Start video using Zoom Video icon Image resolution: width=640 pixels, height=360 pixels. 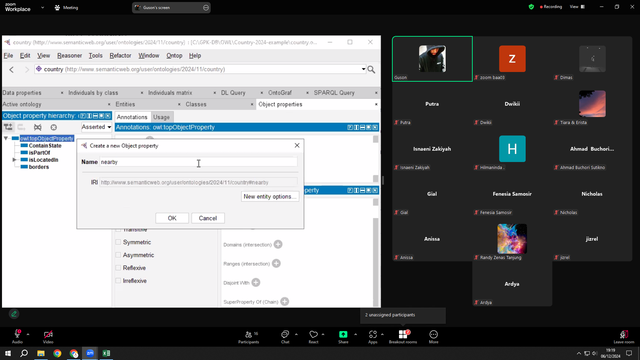coord(48,336)
